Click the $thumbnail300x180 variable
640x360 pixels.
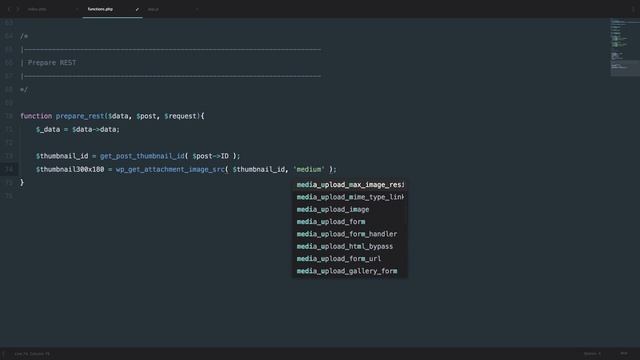70,169
